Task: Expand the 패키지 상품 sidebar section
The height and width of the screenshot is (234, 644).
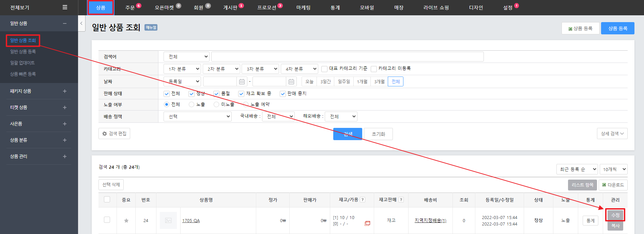Action: point(65,91)
